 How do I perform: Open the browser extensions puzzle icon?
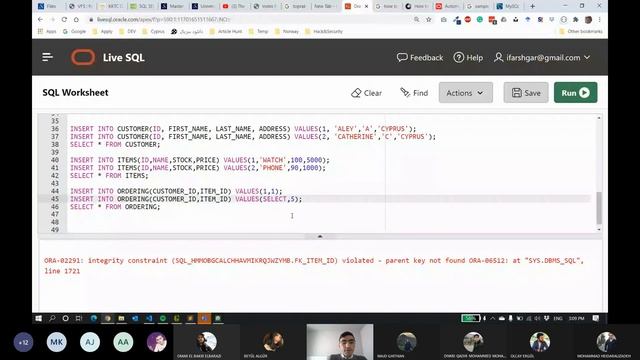tap(576, 19)
